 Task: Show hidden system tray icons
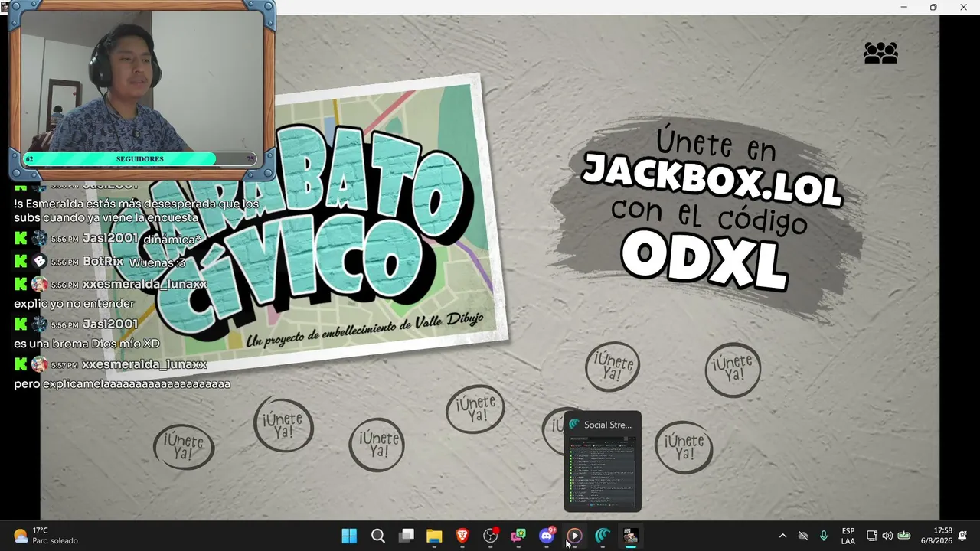point(782,536)
